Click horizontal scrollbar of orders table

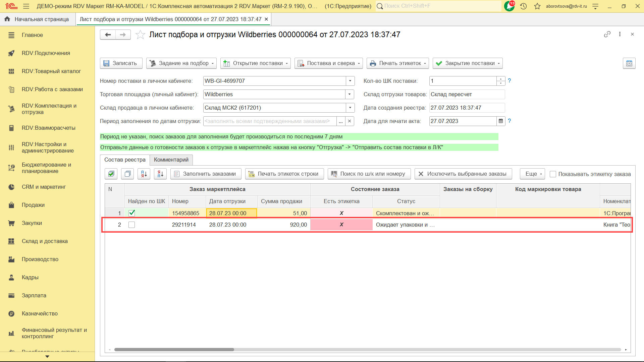pos(174,350)
